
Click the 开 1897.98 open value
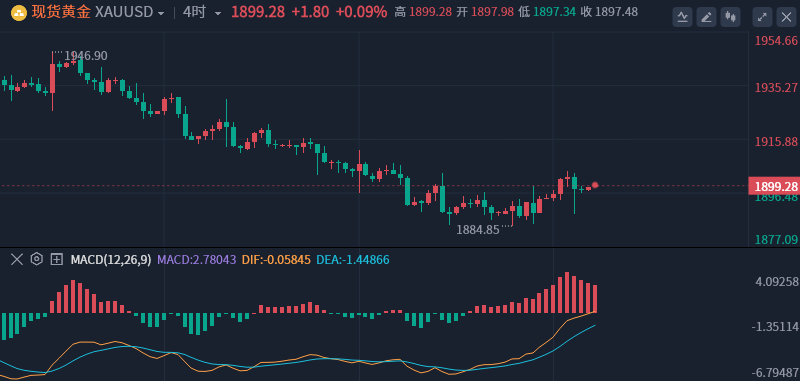[485, 12]
